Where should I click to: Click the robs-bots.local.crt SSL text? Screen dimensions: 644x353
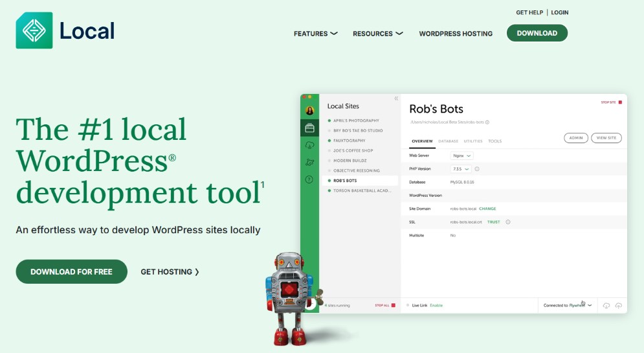point(466,222)
